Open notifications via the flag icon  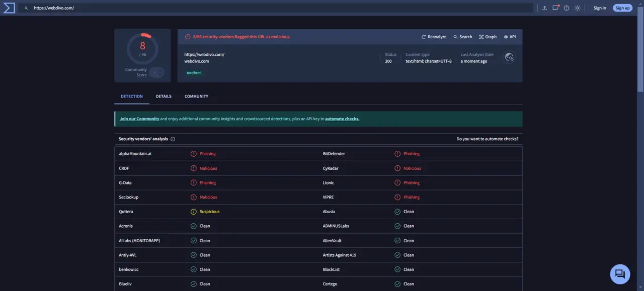[x=555, y=8]
